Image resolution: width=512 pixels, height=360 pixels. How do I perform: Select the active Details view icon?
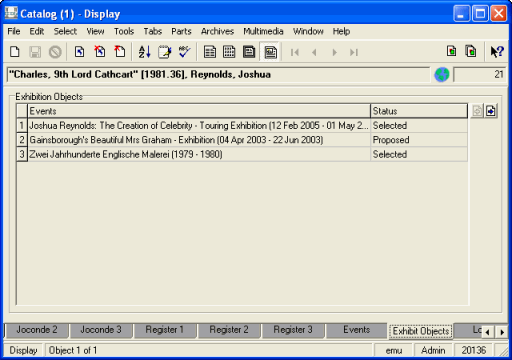pos(270,52)
